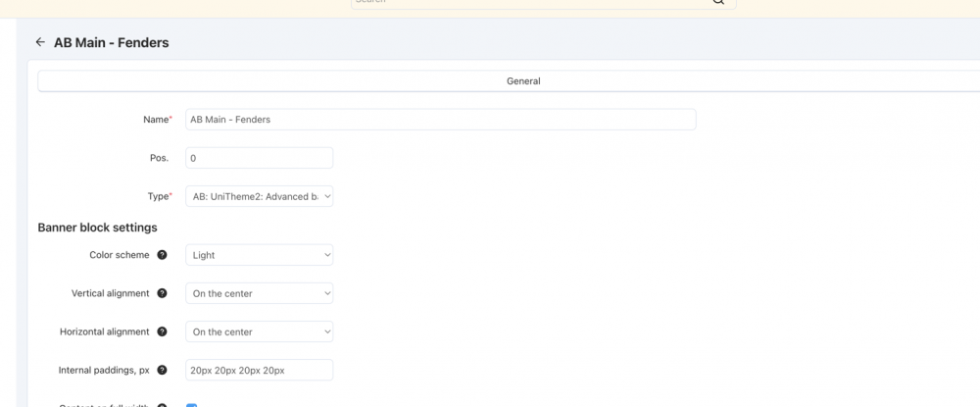Image resolution: width=980 pixels, height=407 pixels.
Task: Open the Type dropdown
Action: pos(259,196)
